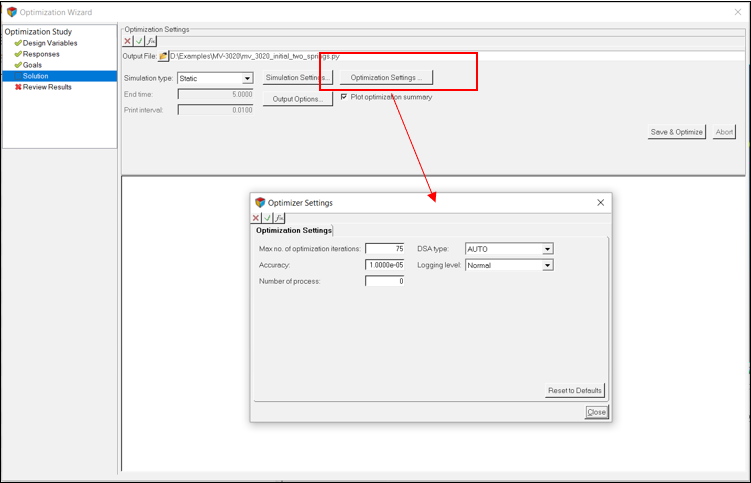Close the Optimizer Settings dialog with the X

[601, 203]
